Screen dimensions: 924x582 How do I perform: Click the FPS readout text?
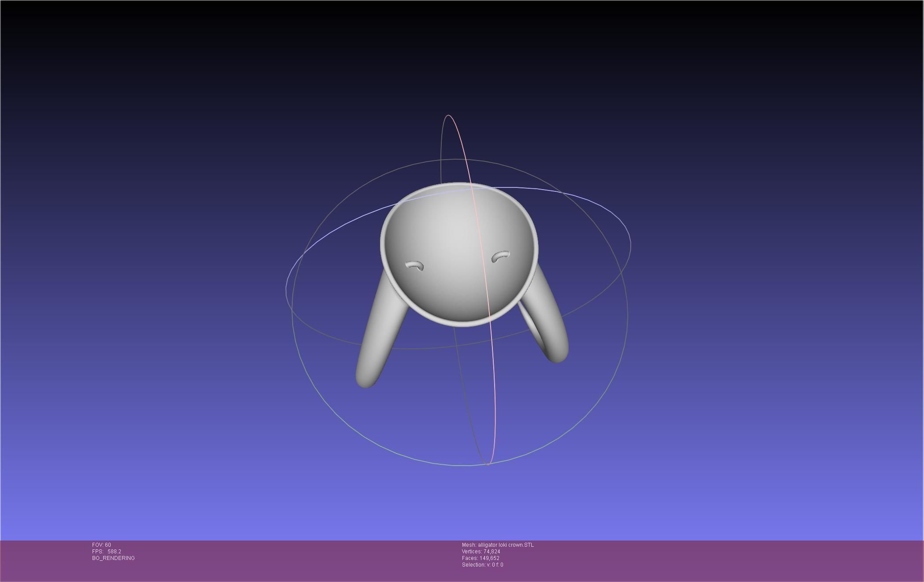tap(107, 552)
